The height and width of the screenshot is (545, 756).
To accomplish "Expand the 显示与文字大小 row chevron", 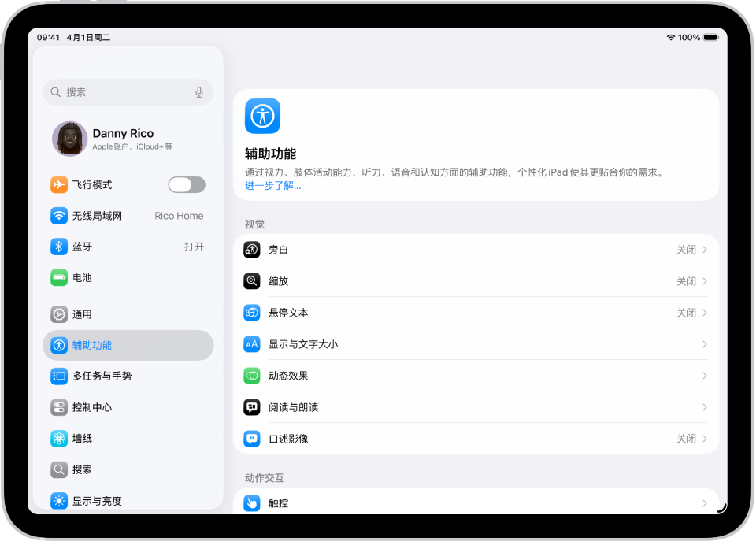I will pyautogui.click(x=705, y=344).
